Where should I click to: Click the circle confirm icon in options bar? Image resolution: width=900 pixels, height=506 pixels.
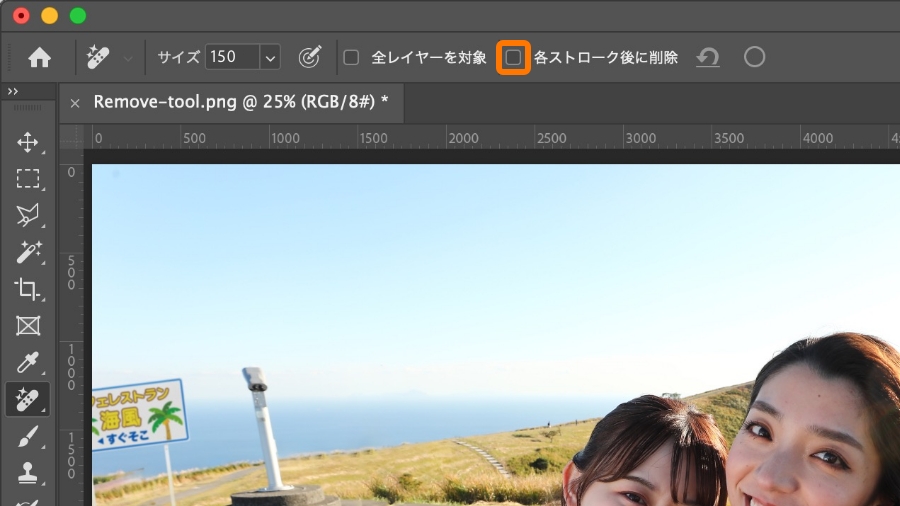(754, 57)
